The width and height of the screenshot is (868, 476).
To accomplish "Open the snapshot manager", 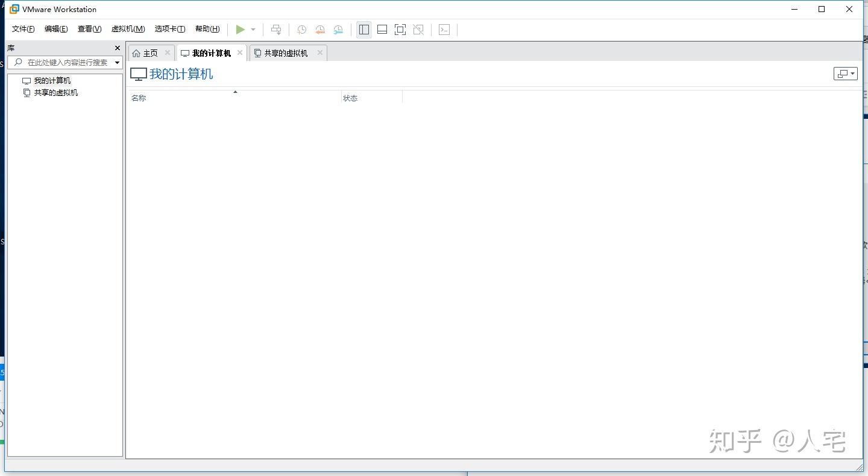I will point(339,30).
